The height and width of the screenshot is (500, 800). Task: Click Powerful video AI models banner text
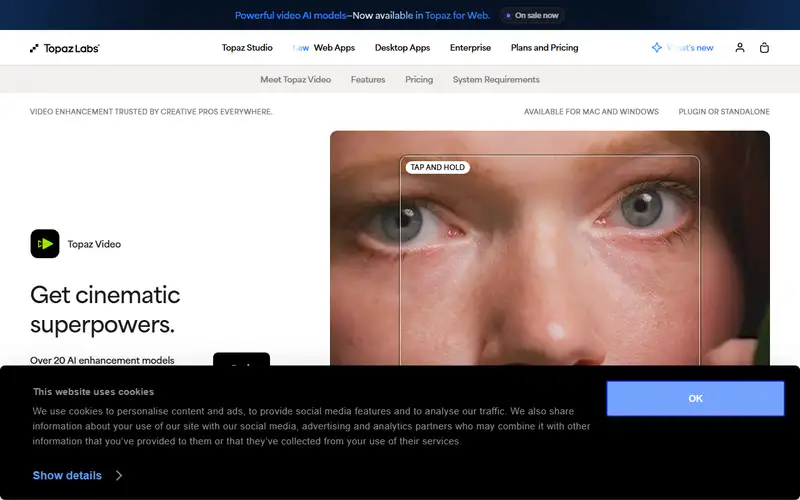(x=290, y=15)
